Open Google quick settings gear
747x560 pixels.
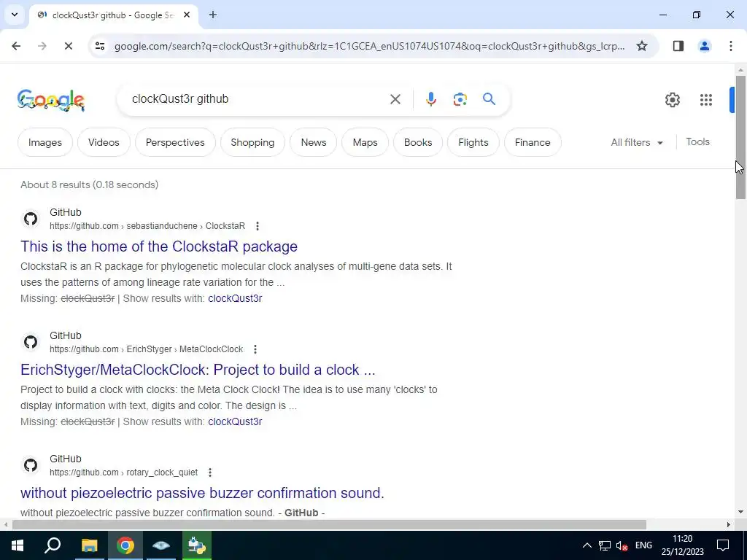click(x=672, y=99)
